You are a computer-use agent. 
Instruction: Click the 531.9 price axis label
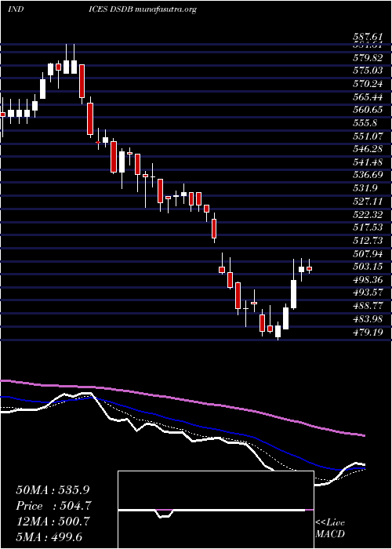[365, 188]
